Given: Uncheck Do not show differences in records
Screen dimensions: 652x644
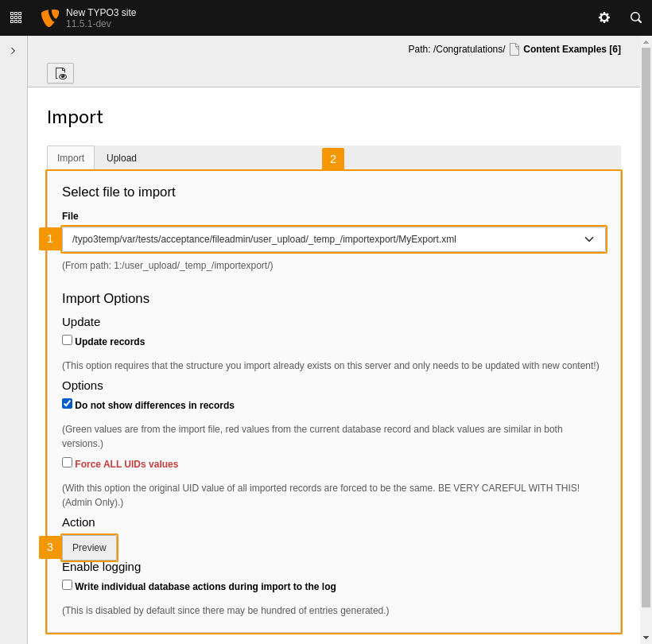Looking at the screenshot, I should tap(67, 403).
